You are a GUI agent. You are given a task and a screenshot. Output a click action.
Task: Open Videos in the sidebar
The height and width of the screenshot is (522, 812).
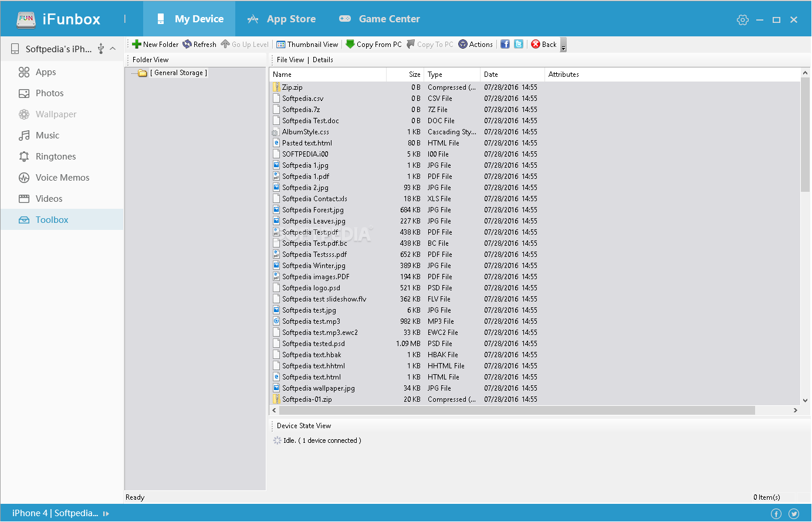[x=62, y=199]
